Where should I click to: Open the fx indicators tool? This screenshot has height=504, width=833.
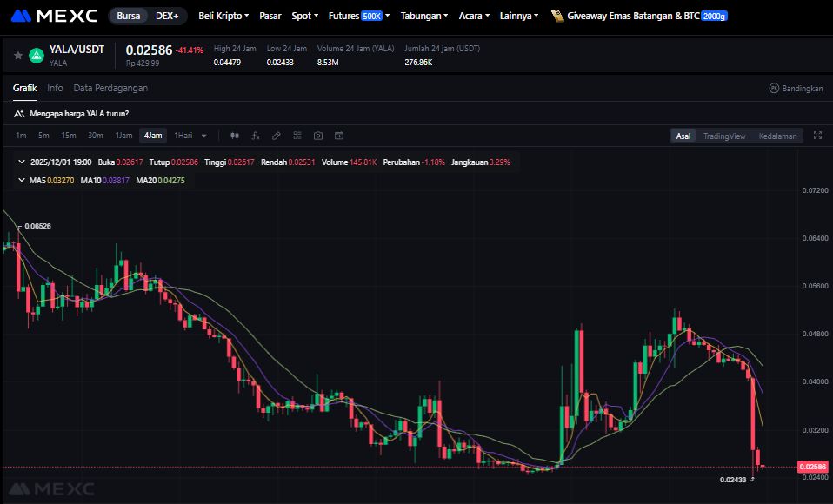click(x=256, y=136)
